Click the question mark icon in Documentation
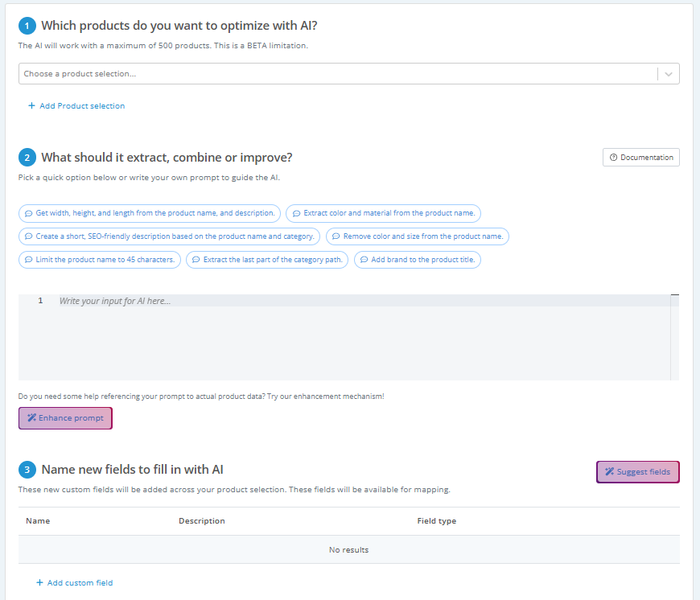 click(x=613, y=158)
